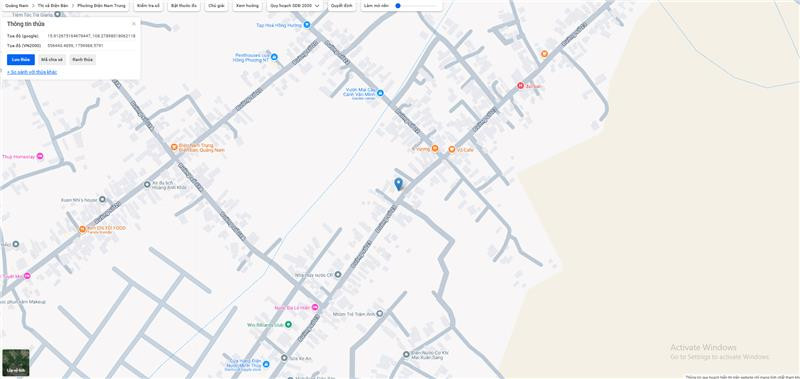This screenshot has width=800, height=379.
Task: Click the blue Lưu thửa button
Action: click(21, 60)
